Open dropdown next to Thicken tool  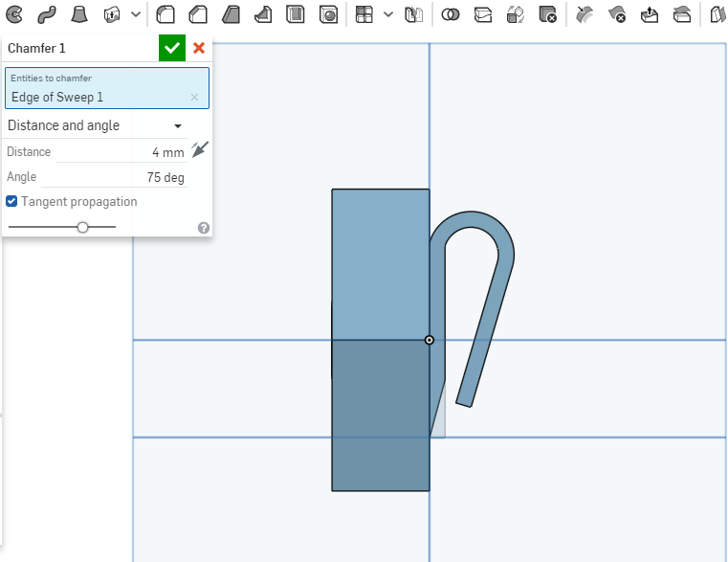tap(136, 15)
